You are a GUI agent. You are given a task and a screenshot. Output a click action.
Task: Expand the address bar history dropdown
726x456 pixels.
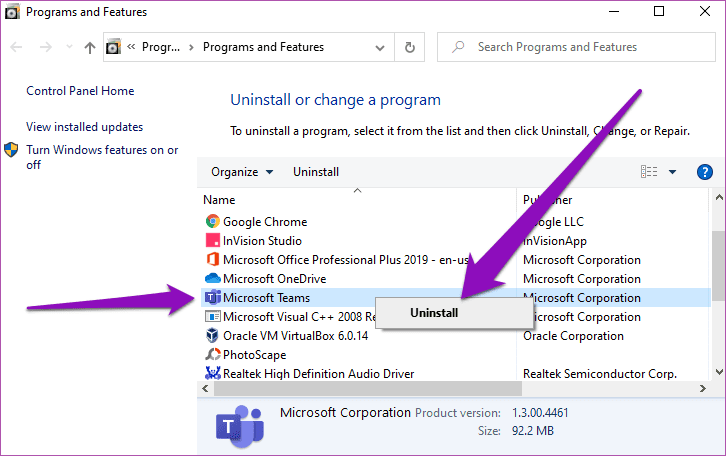point(380,47)
